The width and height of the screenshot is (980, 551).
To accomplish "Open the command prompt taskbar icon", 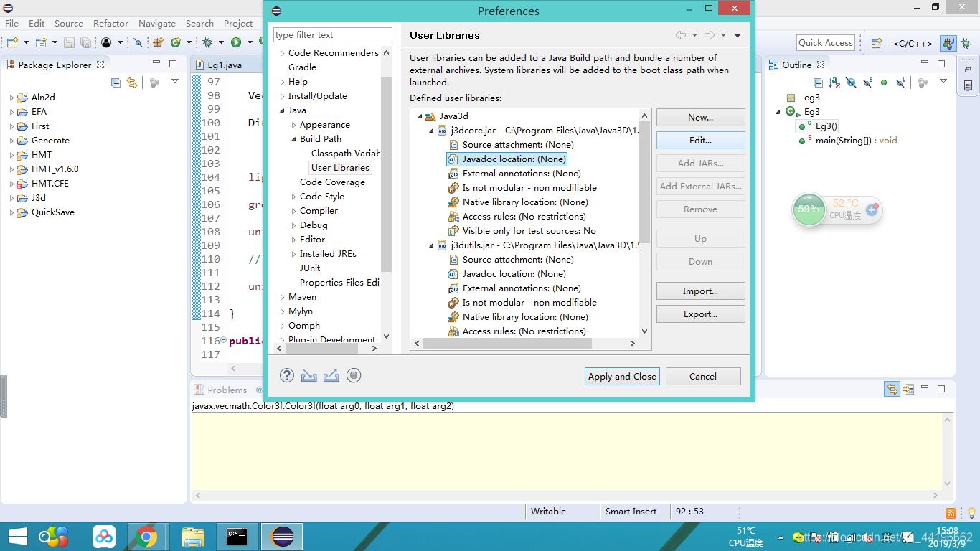I will (x=237, y=536).
